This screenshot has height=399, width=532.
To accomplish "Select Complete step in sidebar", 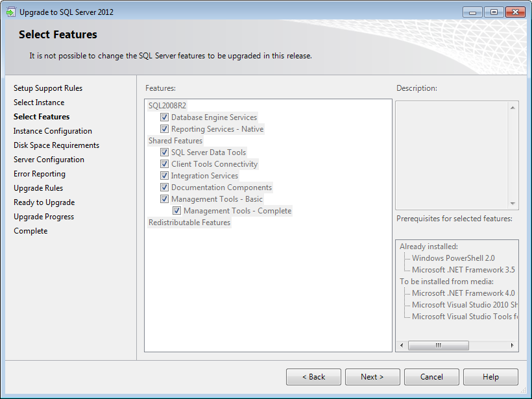I will pos(30,231).
